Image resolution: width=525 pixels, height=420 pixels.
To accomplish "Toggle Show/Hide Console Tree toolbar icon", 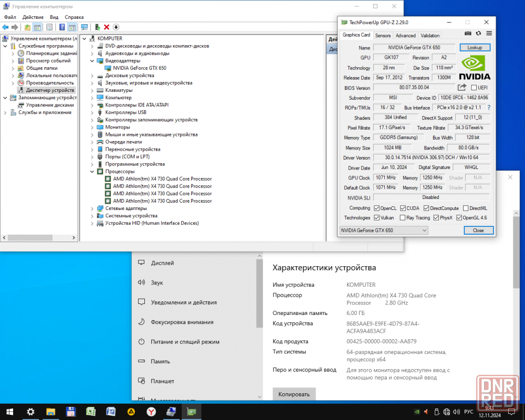I will [x=37, y=27].
